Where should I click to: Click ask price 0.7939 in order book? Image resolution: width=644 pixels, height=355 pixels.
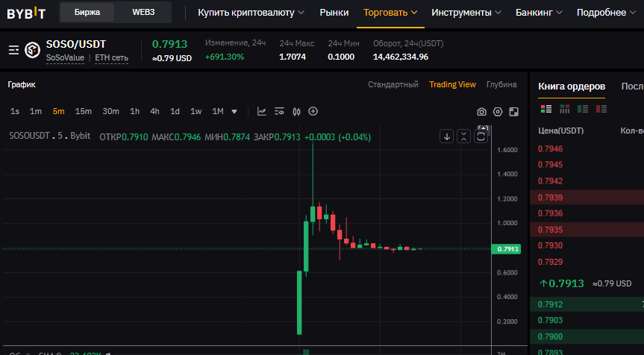[x=550, y=198]
